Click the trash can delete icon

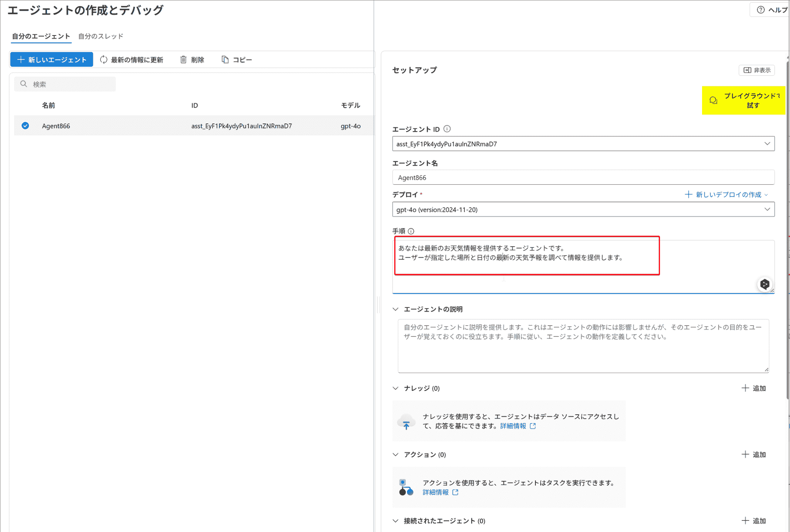184,60
